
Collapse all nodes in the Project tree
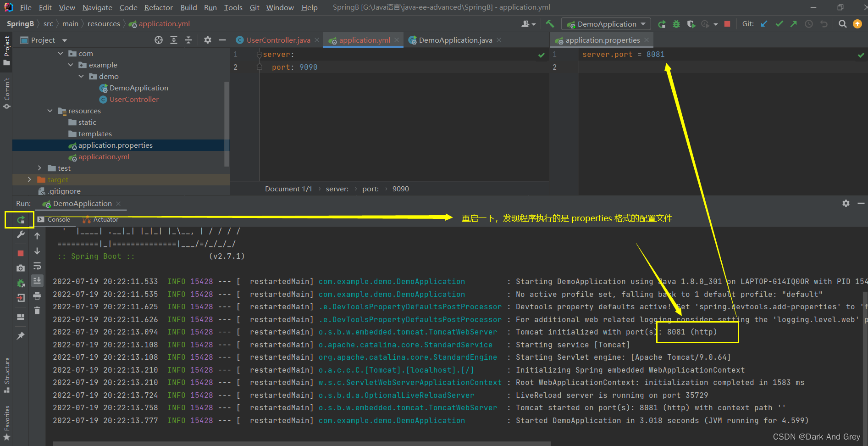pos(188,40)
